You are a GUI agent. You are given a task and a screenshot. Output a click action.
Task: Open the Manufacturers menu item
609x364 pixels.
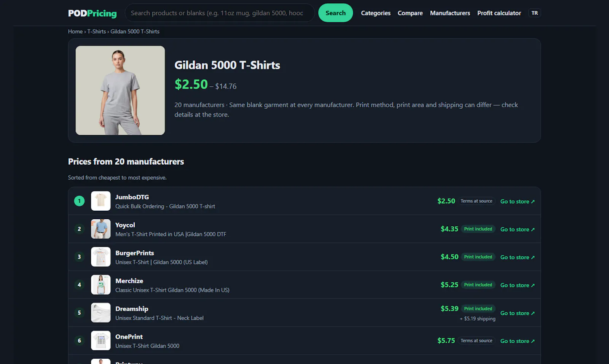pos(450,13)
